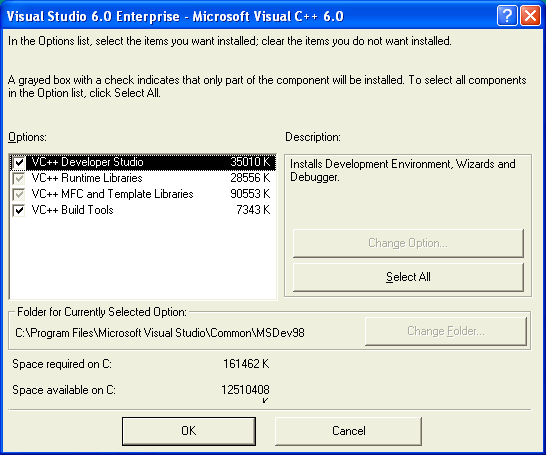Toggle VC++ Runtime Libraries checkbox
This screenshot has height=455, width=546.
[x=19, y=178]
